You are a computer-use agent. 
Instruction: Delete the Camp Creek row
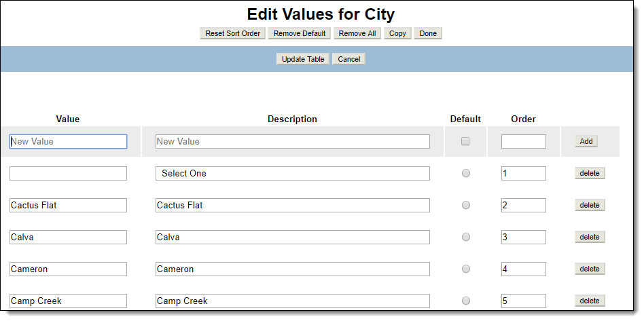click(590, 301)
